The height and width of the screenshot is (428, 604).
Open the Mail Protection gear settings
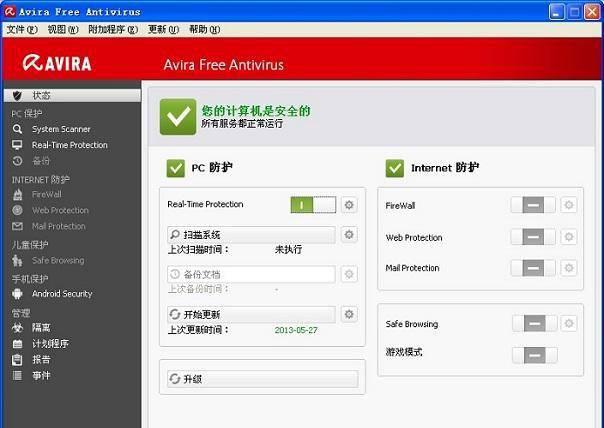click(569, 268)
